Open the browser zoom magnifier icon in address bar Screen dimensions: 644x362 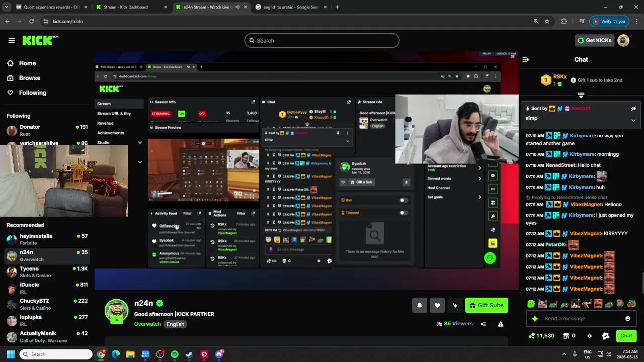(x=536, y=21)
